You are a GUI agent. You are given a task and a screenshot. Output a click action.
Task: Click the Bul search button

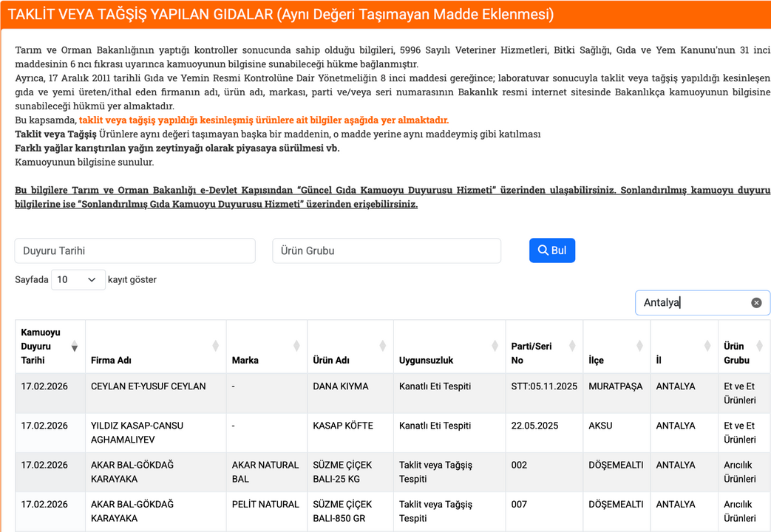point(551,250)
